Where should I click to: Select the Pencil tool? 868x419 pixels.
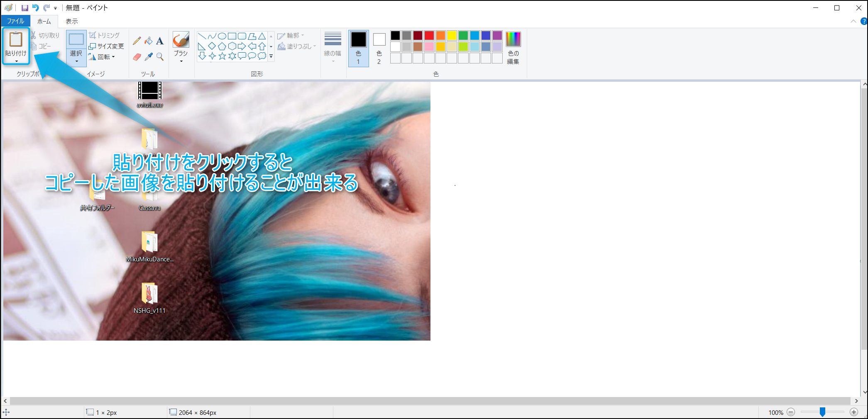tap(137, 41)
